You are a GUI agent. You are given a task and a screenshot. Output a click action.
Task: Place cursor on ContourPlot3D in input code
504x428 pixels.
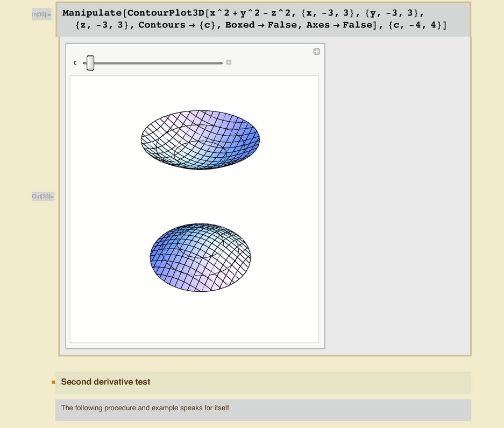(167, 12)
